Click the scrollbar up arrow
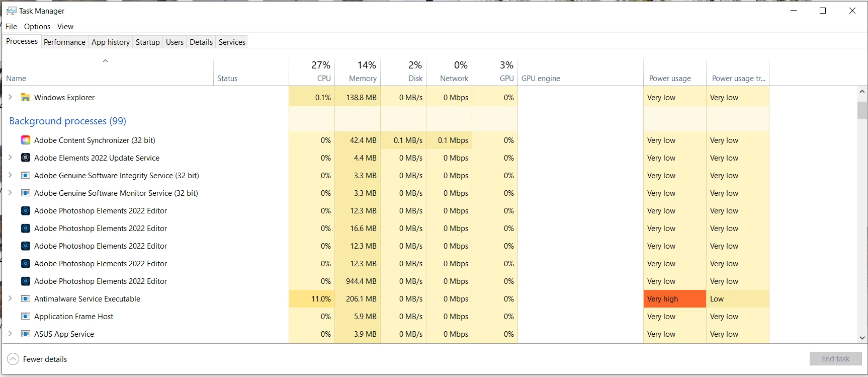868x377 pixels. click(862, 92)
